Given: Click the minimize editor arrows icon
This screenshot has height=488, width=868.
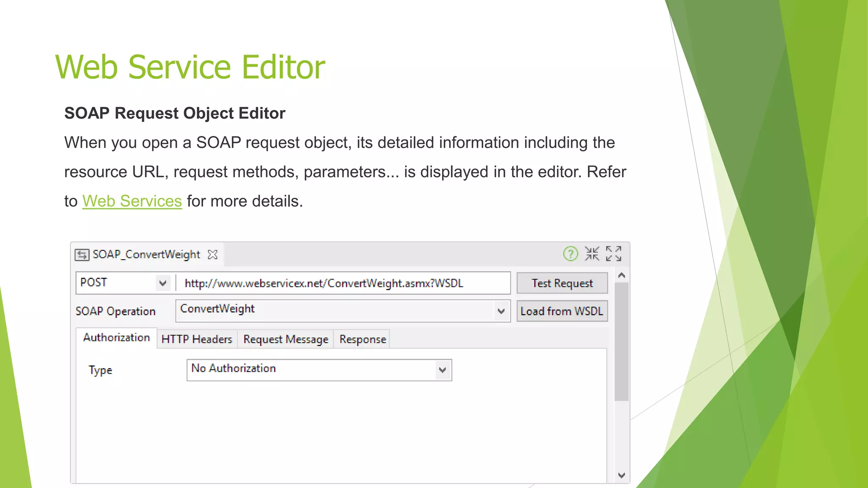Looking at the screenshot, I should click(x=592, y=254).
